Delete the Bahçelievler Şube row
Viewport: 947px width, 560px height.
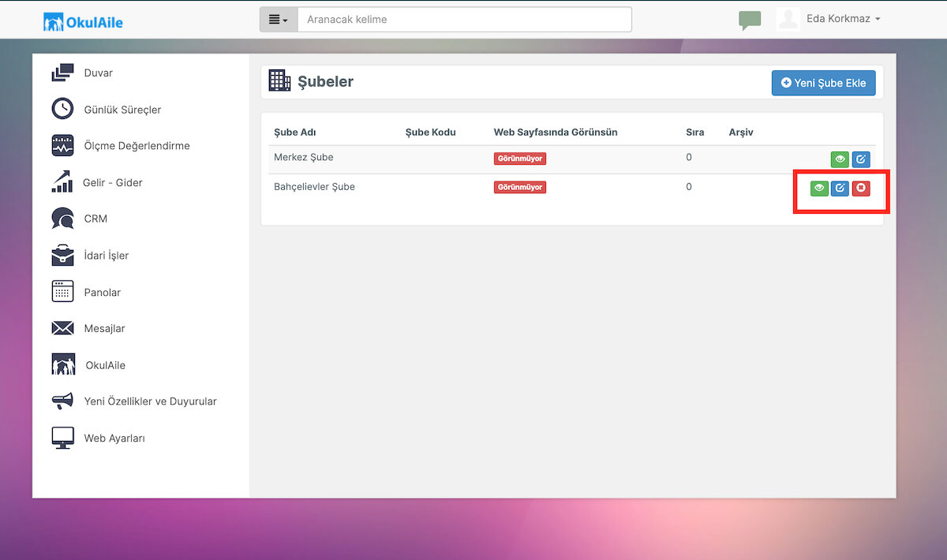[x=861, y=189]
